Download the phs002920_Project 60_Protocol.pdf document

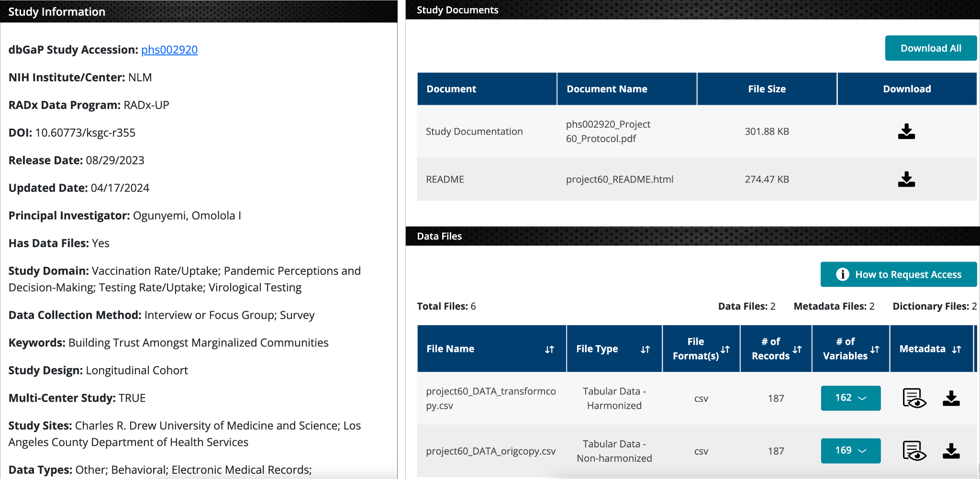(x=906, y=131)
